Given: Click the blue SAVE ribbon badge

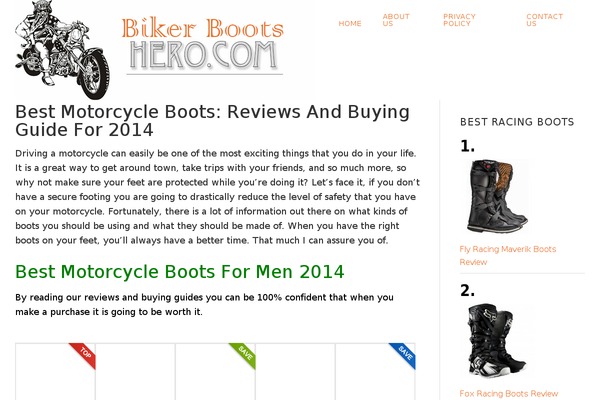Looking at the screenshot, I should [x=403, y=356].
